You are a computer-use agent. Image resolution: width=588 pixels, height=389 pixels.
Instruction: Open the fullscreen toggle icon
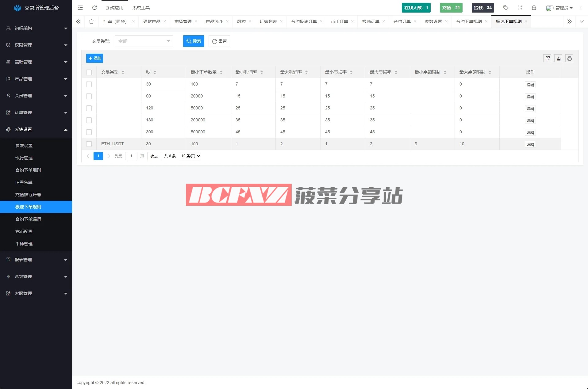(520, 8)
